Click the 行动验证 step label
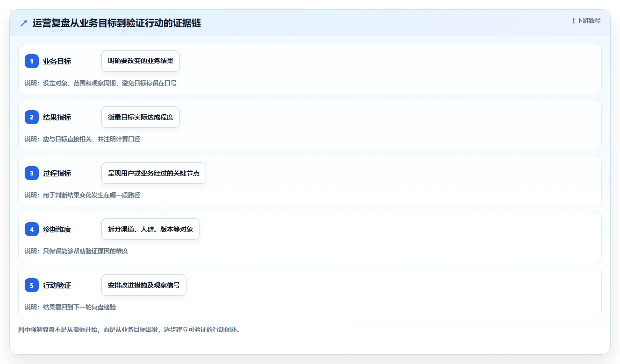Image resolution: width=620 pixels, height=364 pixels. [57, 285]
